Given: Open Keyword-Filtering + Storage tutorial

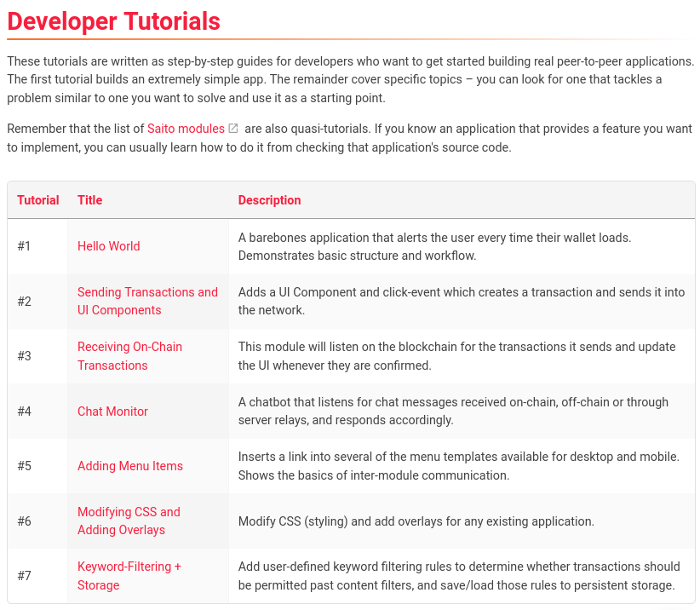Looking at the screenshot, I should 129,576.
